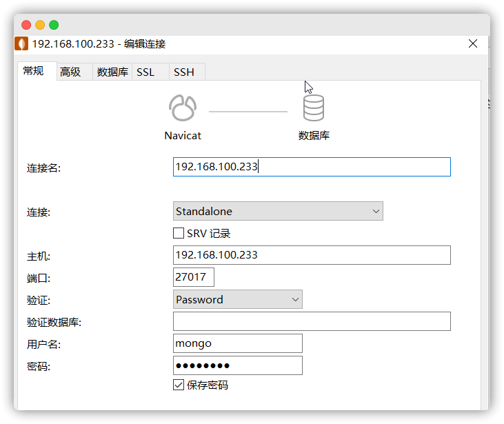The height and width of the screenshot is (424, 504).
Task: Open the Password authentication dropdown
Action: click(238, 299)
